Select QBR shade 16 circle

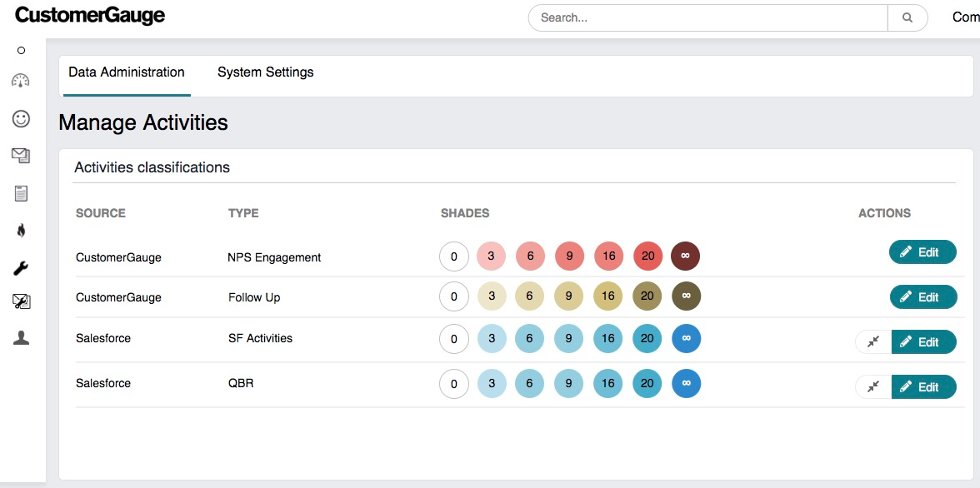point(608,383)
